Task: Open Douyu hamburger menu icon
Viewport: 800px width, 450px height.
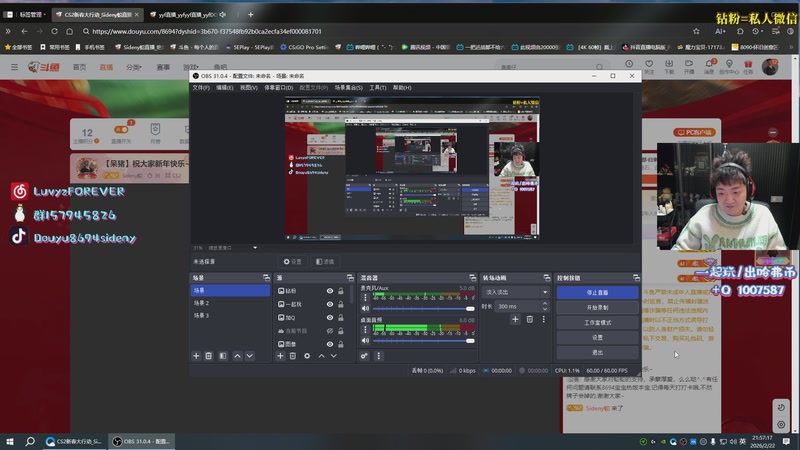Action: [14, 67]
